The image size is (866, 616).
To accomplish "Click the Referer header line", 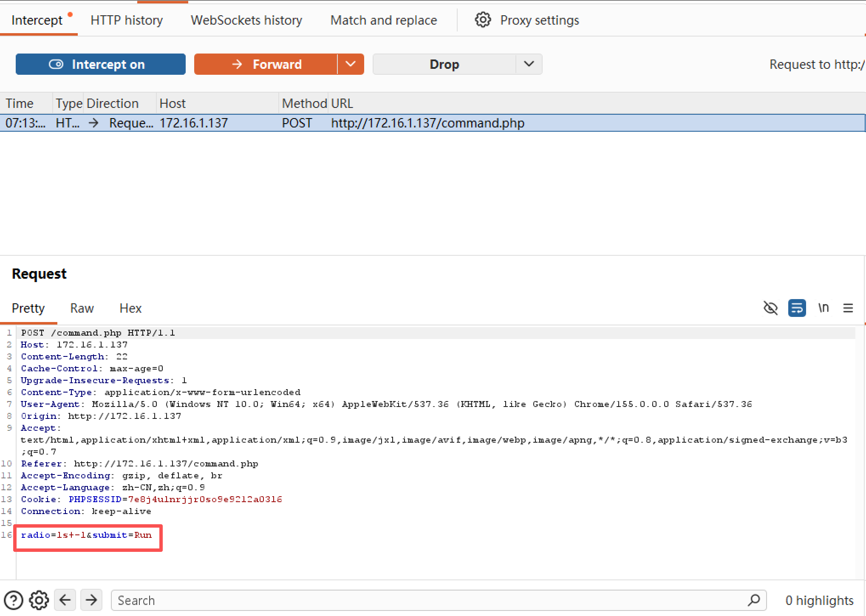I will (139, 463).
